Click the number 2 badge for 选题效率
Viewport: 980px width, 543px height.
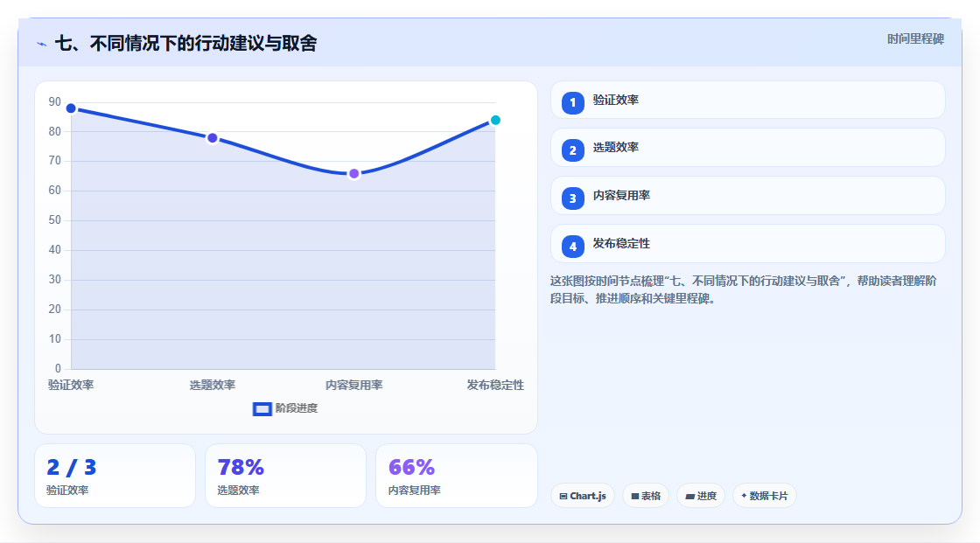tap(572, 150)
